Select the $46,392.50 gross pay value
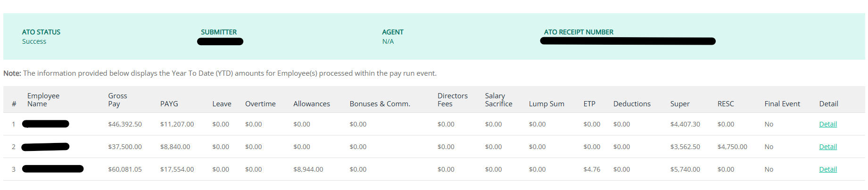Screen dimensions: 868x190 tap(125, 124)
